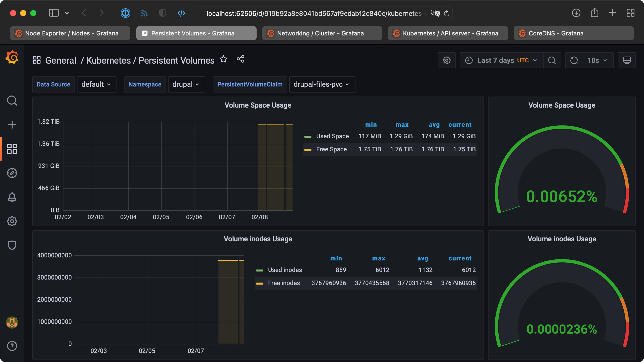Image resolution: width=644 pixels, height=362 pixels.
Task: Toggle the Free inodes legend series
Action: click(284, 283)
